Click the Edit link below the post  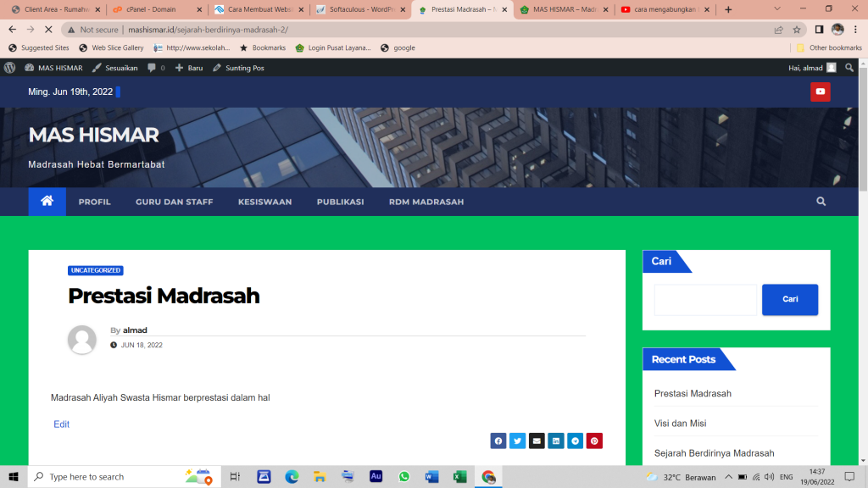62,424
